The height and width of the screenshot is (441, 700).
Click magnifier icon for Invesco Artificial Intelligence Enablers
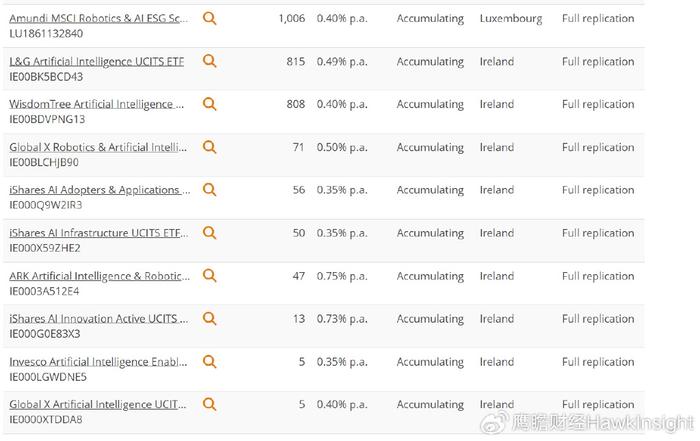click(x=209, y=362)
